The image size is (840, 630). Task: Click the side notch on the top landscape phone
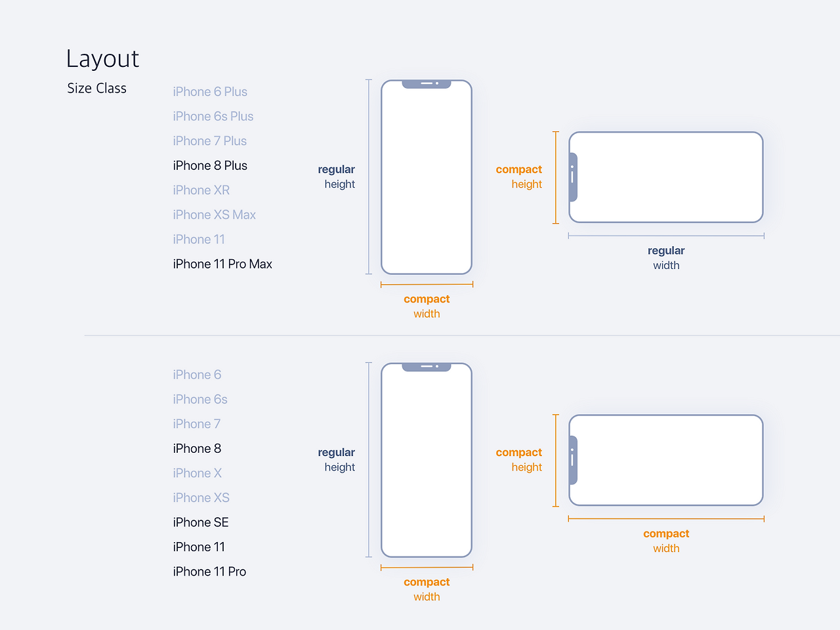click(x=573, y=177)
